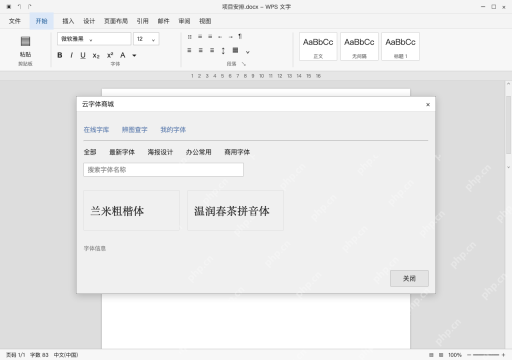Apply superscript (X²) formatting
The height and width of the screenshot is (360, 512).
click(x=110, y=55)
